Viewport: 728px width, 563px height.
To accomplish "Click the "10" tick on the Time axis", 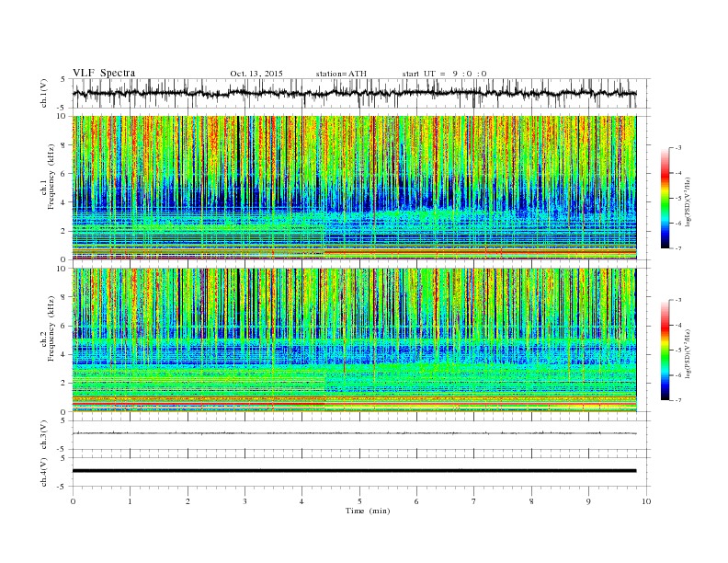I will pyautogui.click(x=646, y=501).
